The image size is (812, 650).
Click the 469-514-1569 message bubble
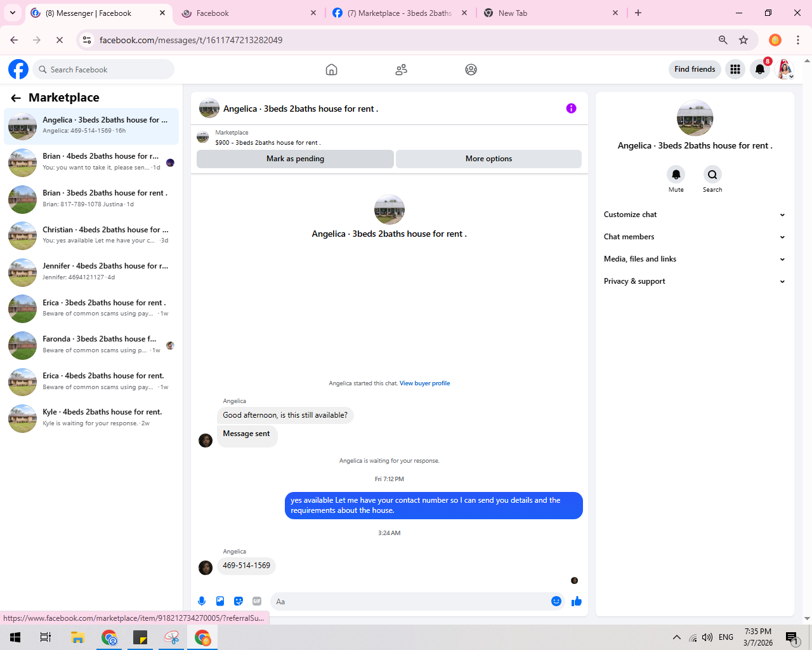246,566
